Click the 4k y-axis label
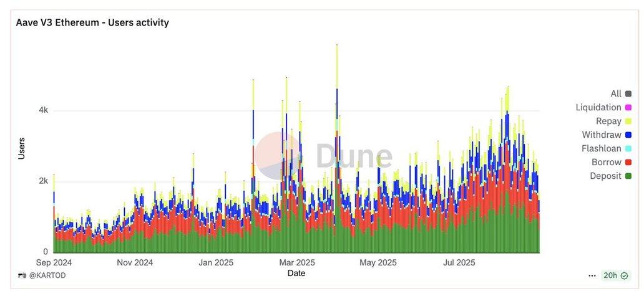Viewport: 644px width, 296px height. click(x=44, y=110)
